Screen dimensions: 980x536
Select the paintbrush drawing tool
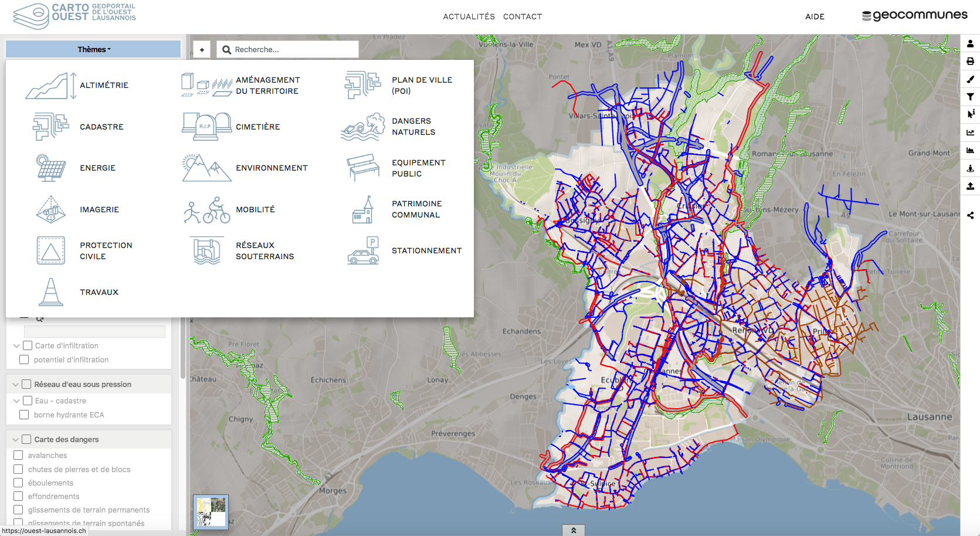point(970,79)
